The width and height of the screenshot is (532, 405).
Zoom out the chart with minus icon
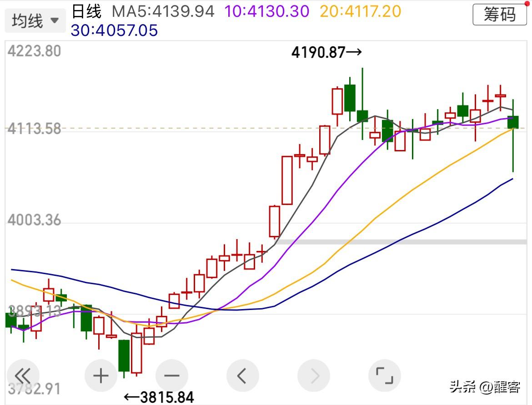pos(172,376)
